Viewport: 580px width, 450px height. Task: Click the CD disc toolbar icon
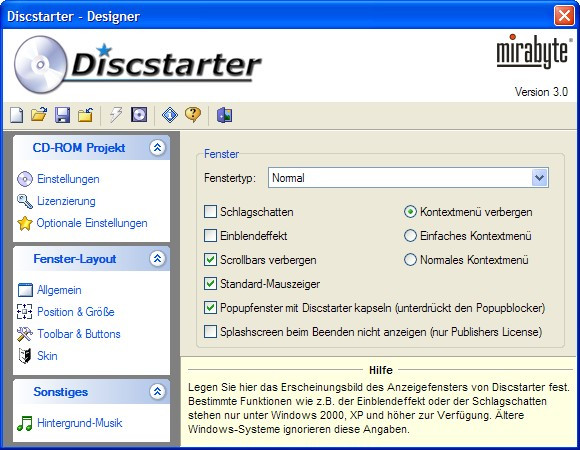(x=139, y=115)
